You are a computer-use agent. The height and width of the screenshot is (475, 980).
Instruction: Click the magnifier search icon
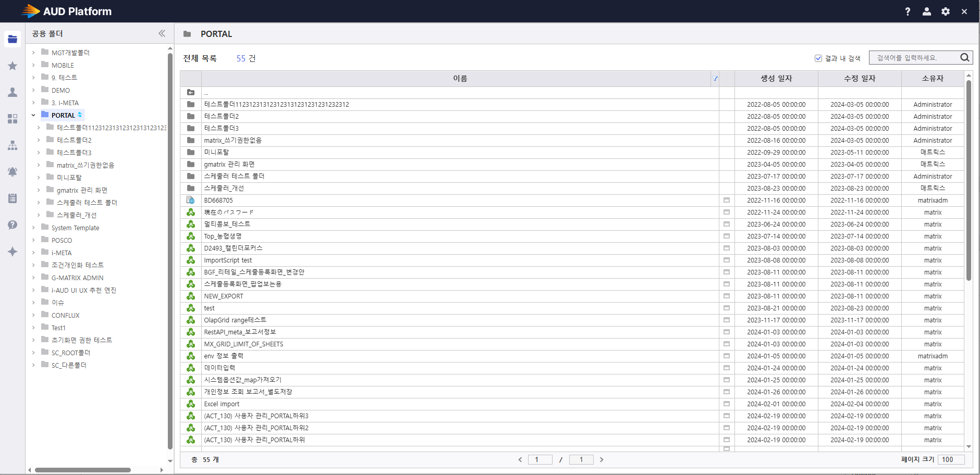point(965,57)
